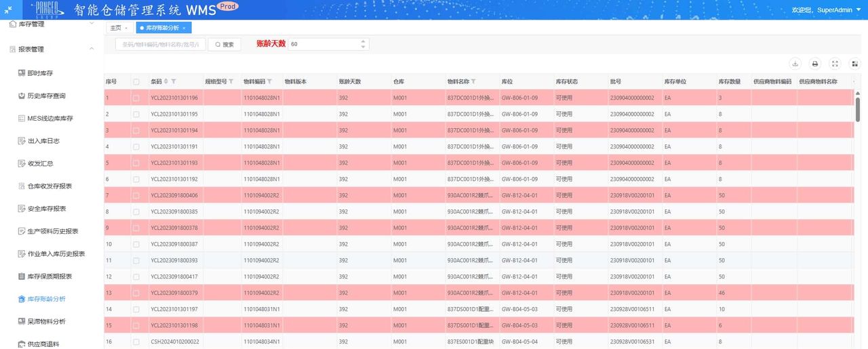Check the box for row YCL2023091800406

tap(136, 195)
